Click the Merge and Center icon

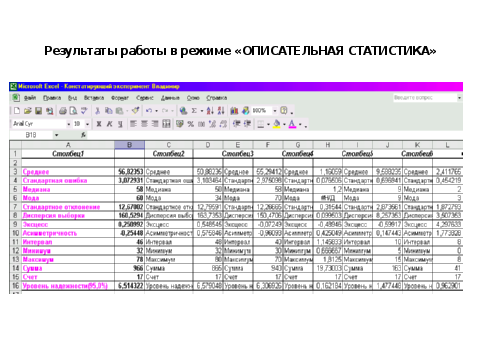tap(166, 124)
